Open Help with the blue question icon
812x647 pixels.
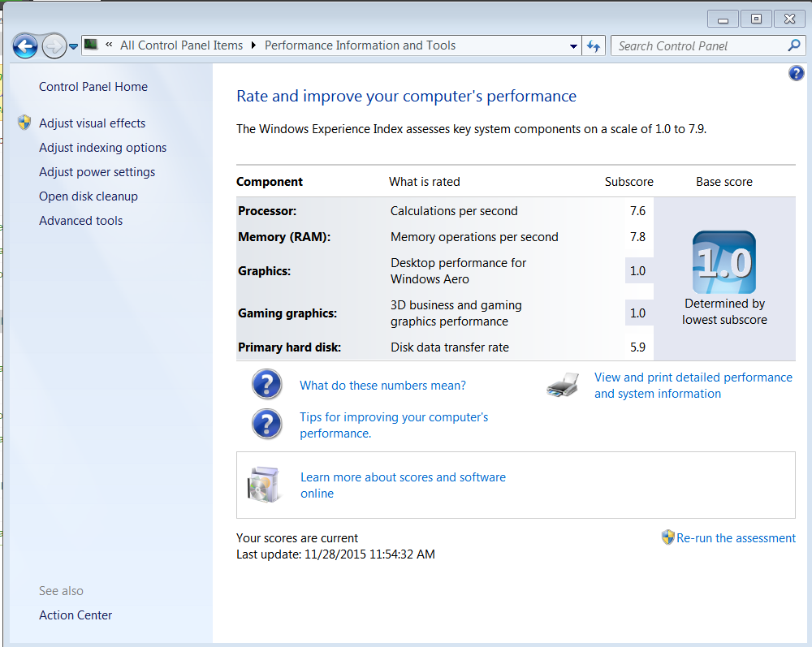pos(797,73)
